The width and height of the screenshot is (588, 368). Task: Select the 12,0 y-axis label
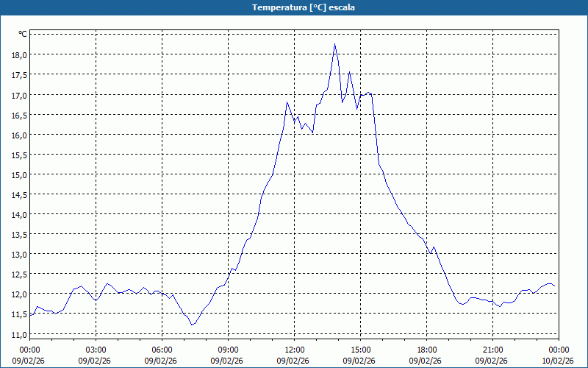18,294
